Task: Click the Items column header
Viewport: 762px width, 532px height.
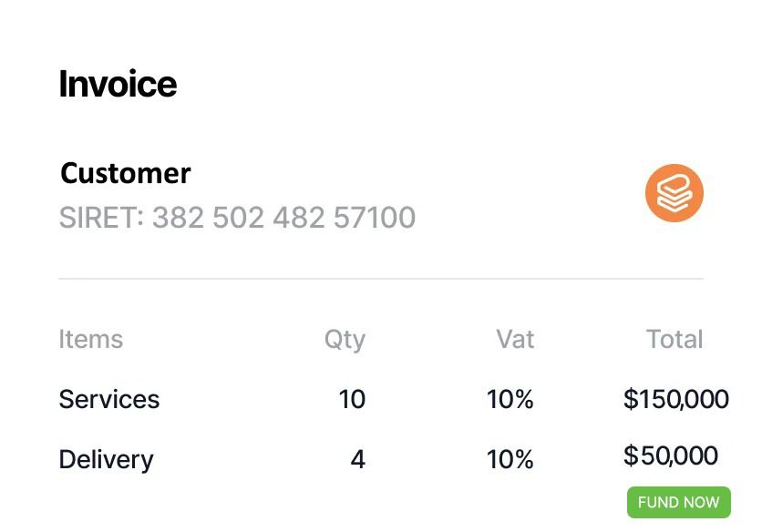Action: (x=91, y=339)
